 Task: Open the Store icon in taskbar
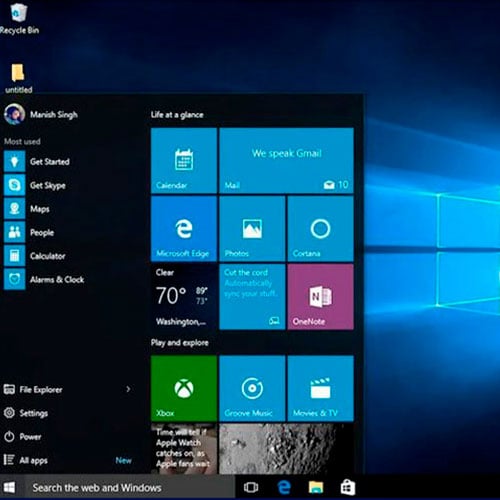click(x=348, y=487)
